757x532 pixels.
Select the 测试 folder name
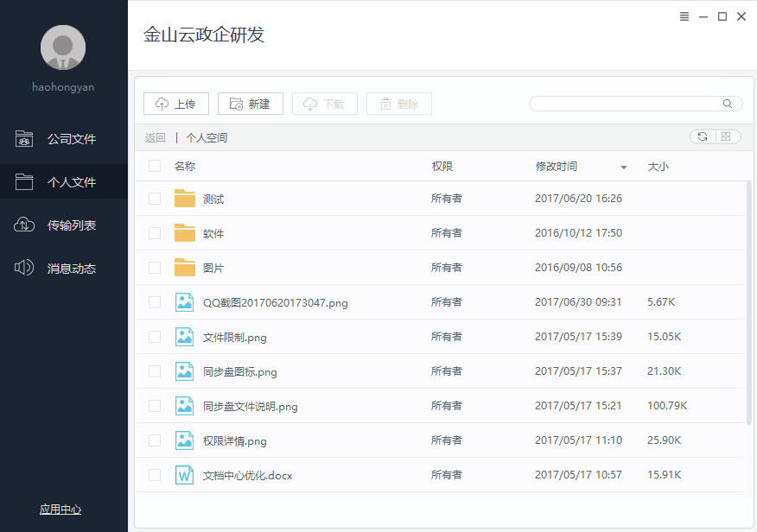click(x=213, y=199)
